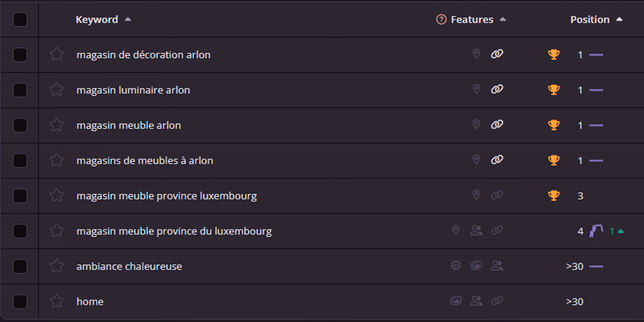This screenshot has width=644, height=322.
Task: Sort by Keyword using its arrow
Action: pyautogui.click(x=128, y=19)
